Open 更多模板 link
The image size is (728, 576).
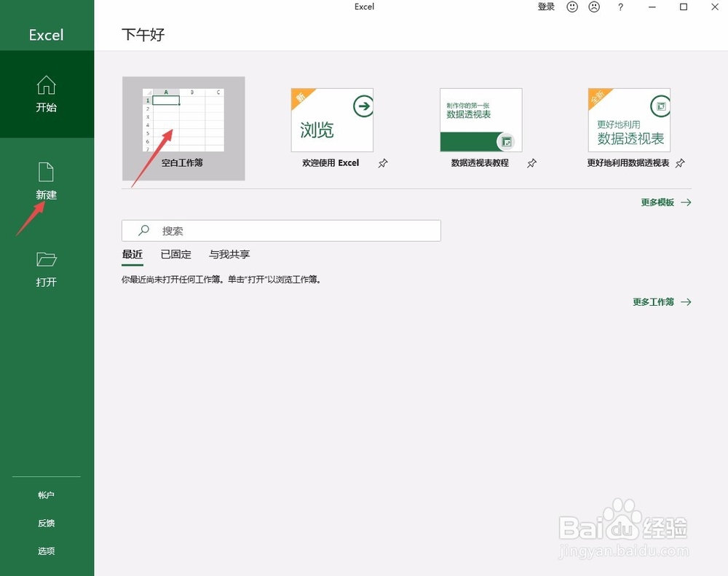coord(666,202)
